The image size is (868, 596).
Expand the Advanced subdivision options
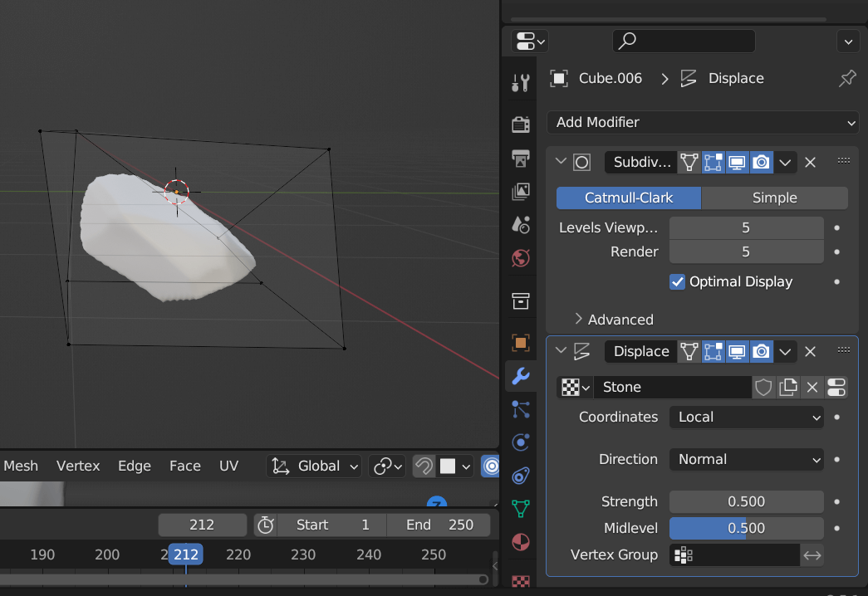click(615, 320)
